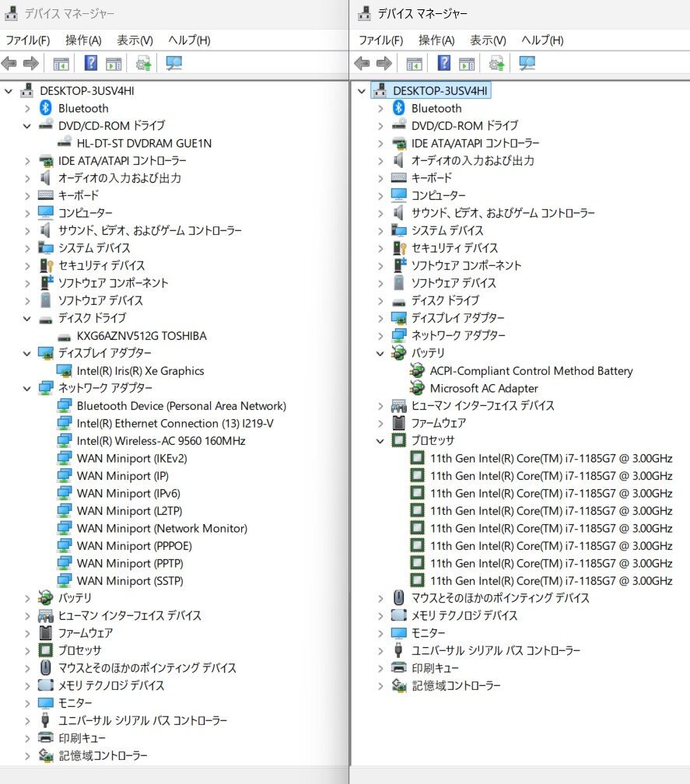
Task: Select DESKTOP-3USV4HI node in right window
Action: pos(440,90)
